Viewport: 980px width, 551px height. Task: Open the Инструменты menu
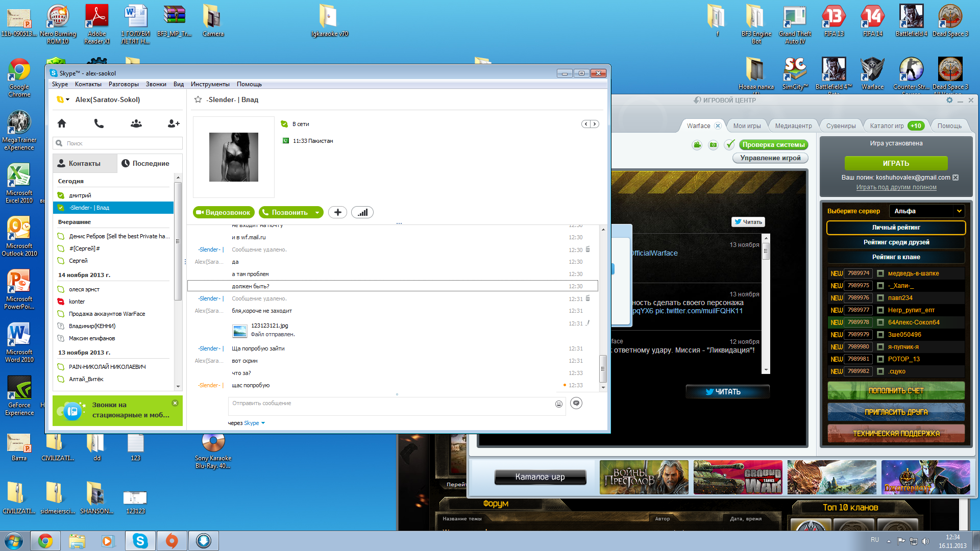(x=210, y=84)
